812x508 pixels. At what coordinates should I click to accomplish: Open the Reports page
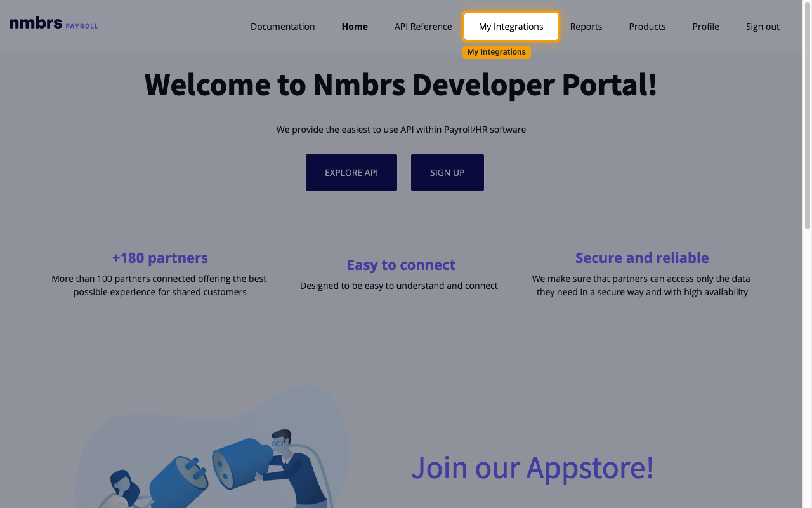[586, 27]
